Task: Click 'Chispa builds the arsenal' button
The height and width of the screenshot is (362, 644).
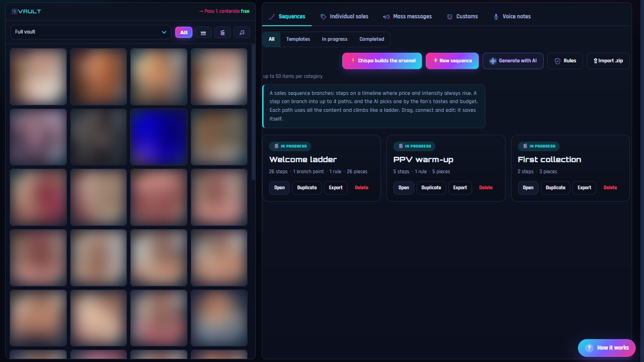Action: coord(382,61)
